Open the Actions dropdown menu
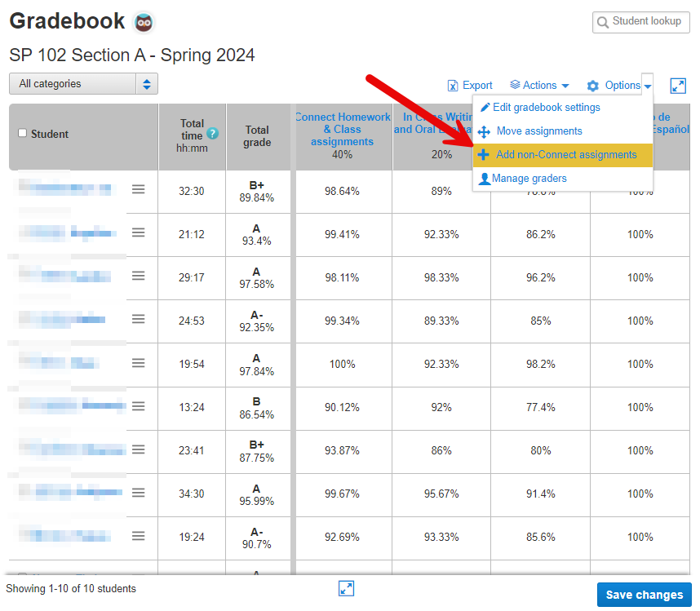 pyautogui.click(x=539, y=86)
